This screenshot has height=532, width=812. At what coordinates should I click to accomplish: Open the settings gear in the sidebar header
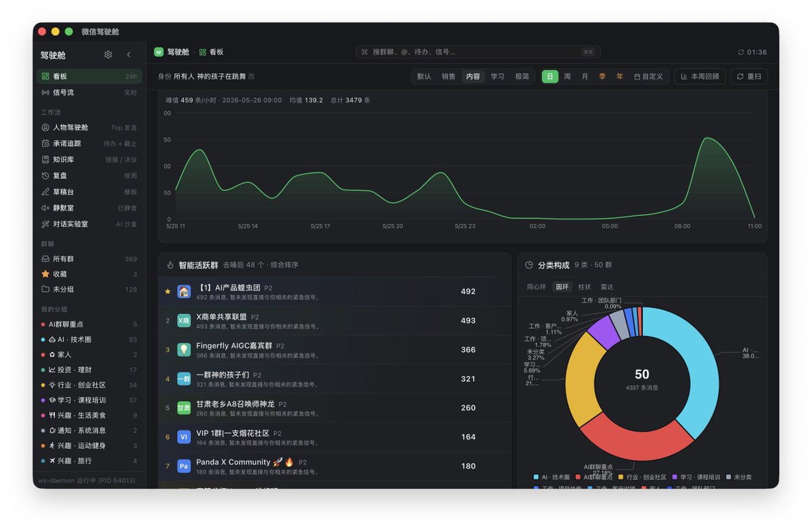point(108,55)
